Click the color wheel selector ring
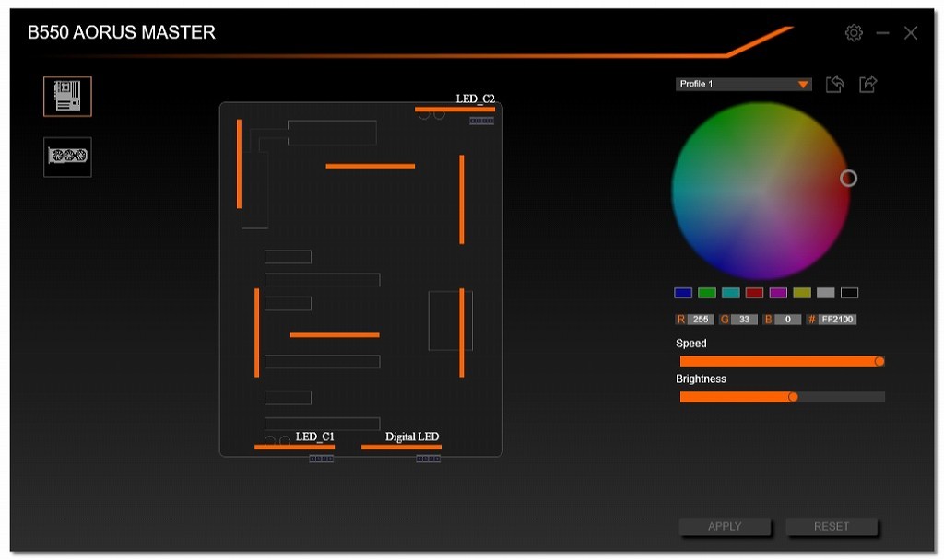 click(x=848, y=178)
